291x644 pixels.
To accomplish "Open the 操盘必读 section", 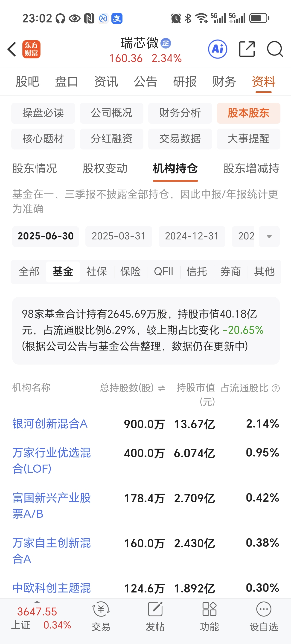I will pos(43,113).
